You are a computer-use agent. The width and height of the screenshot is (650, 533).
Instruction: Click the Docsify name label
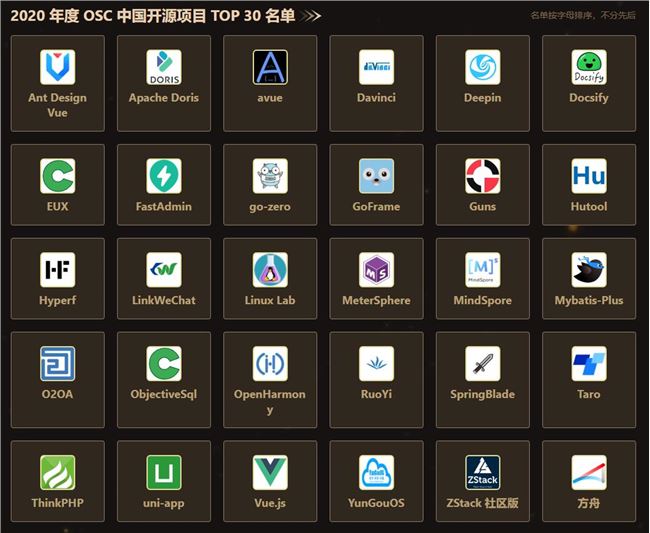(x=589, y=98)
